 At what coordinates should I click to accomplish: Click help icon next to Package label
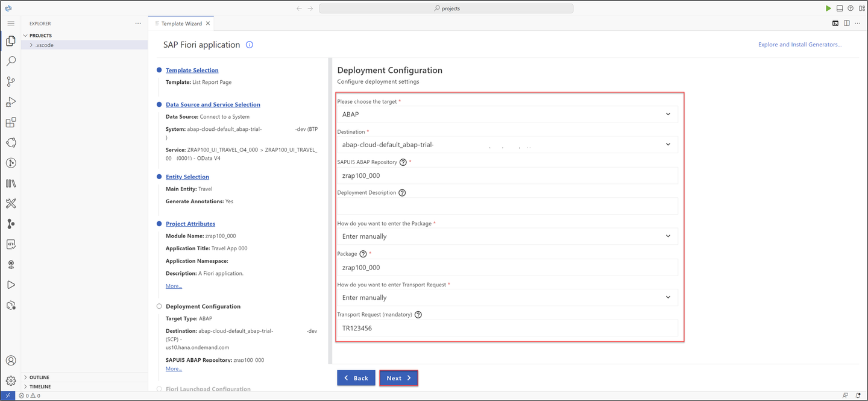click(363, 254)
